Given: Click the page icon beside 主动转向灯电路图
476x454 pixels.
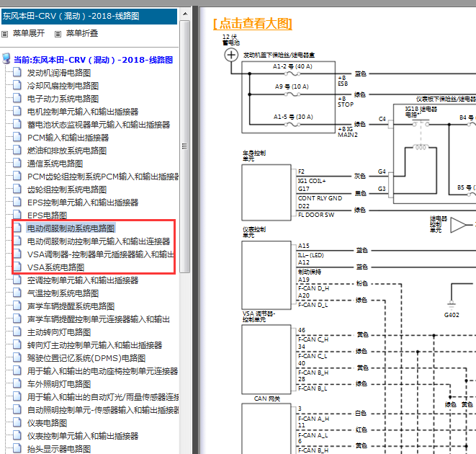Looking at the screenshot, I should pos(17,331).
